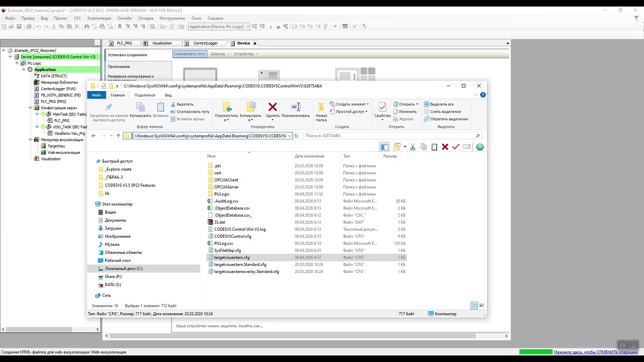Open Локальный диск (C:) in navigation pane

[x=124, y=268]
